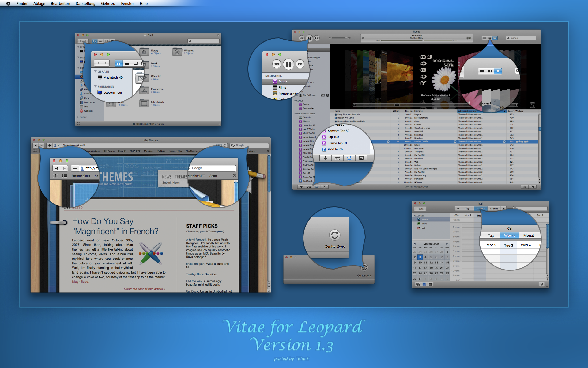Viewport: 588px width, 368px height.
Task: Toggle the Work calendar checkbox in iCal
Action: point(419,224)
